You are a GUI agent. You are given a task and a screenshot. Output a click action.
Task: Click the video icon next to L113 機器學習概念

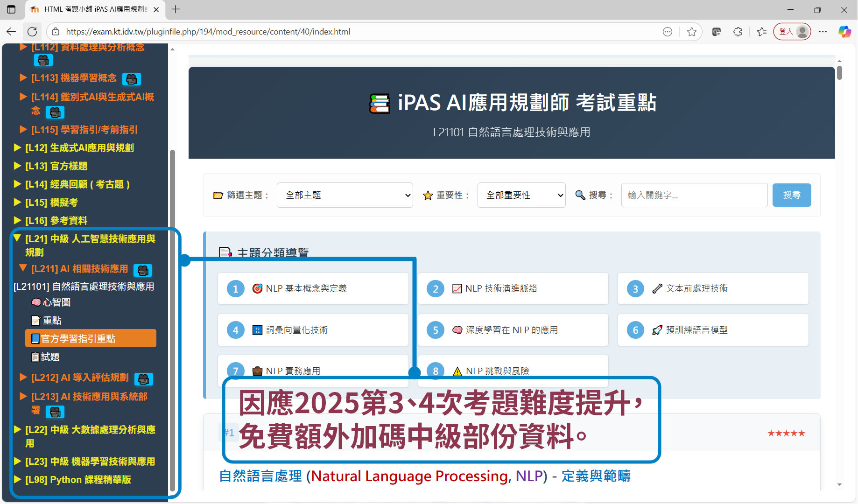tap(131, 79)
